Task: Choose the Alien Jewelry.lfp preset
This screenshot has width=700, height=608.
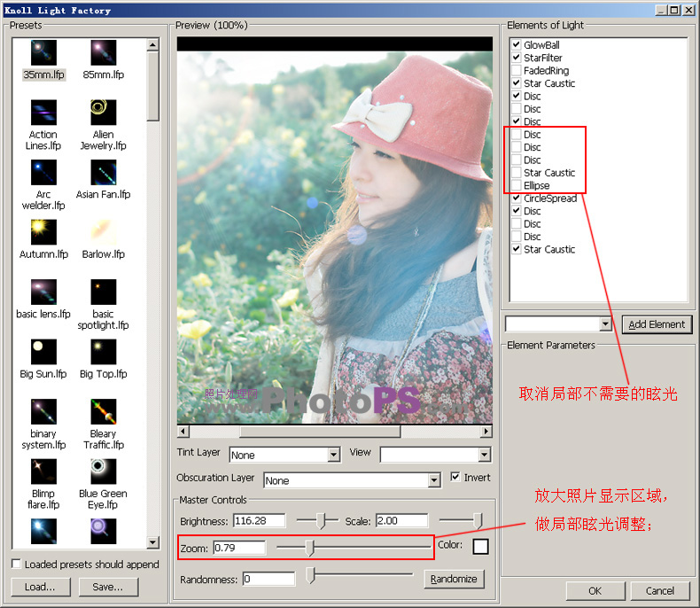Action: coord(103,112)
